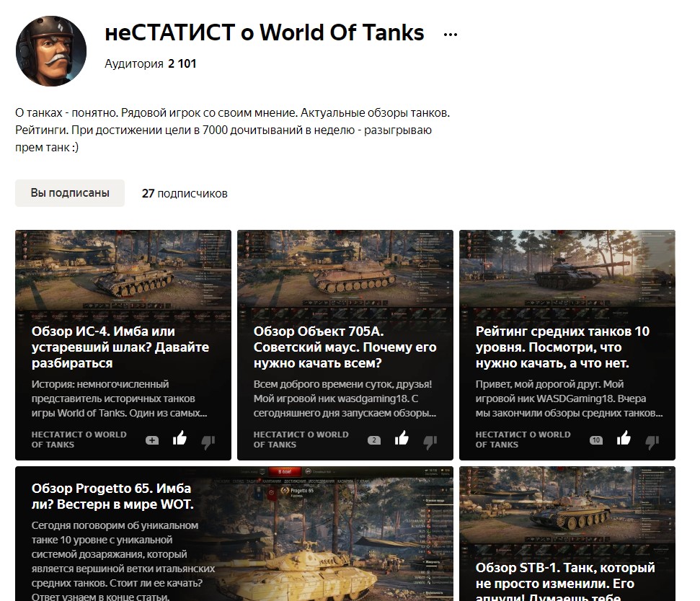The image size is (700, 601).
Task: Click the 'Вы подписаны' subscription button
Action: [x=70, y=192]
